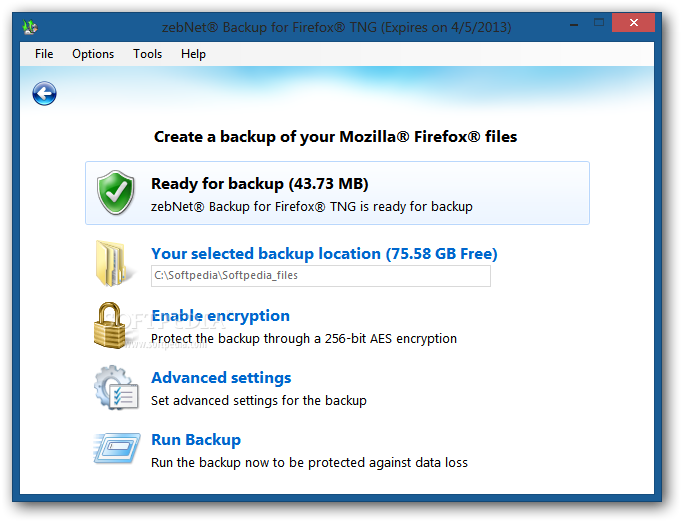Click the Enable encryption link
The width and height of the screenshot is (682, 522).
pos(221,316)
